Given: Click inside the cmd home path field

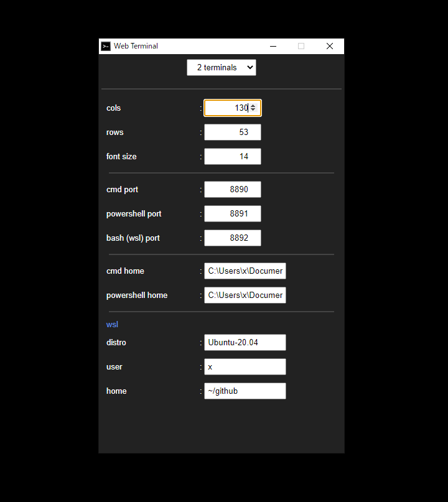Looking at the screenshot, I should [245, 271].
